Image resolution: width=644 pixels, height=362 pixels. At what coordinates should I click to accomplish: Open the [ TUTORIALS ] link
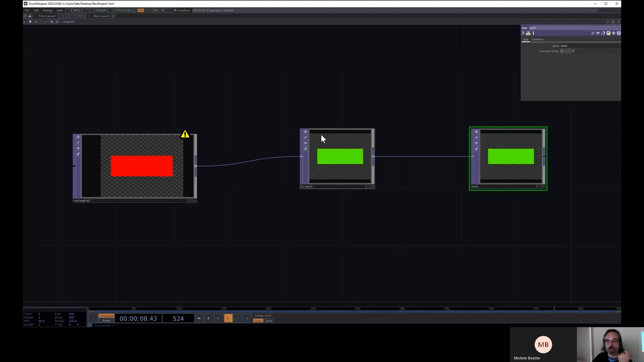[x=125, y=10]
